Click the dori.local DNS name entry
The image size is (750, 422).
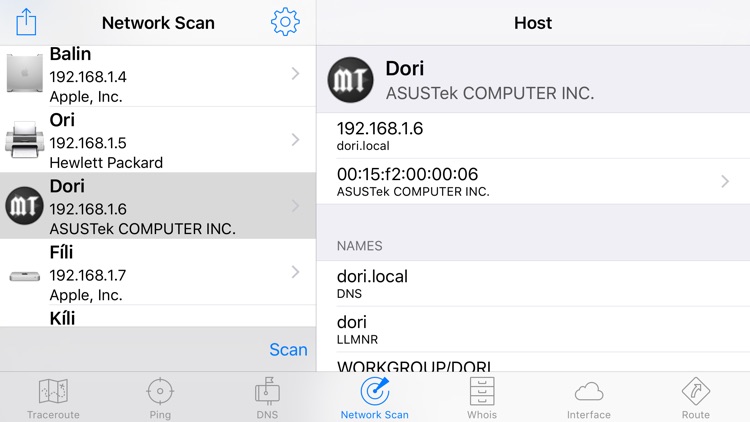(x=533, y=284)
